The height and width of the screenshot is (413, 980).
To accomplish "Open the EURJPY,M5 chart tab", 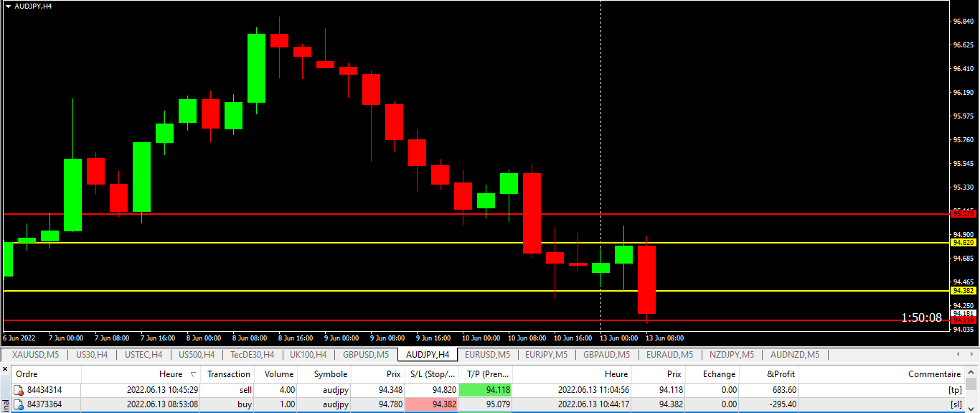I will coord(547,354).
